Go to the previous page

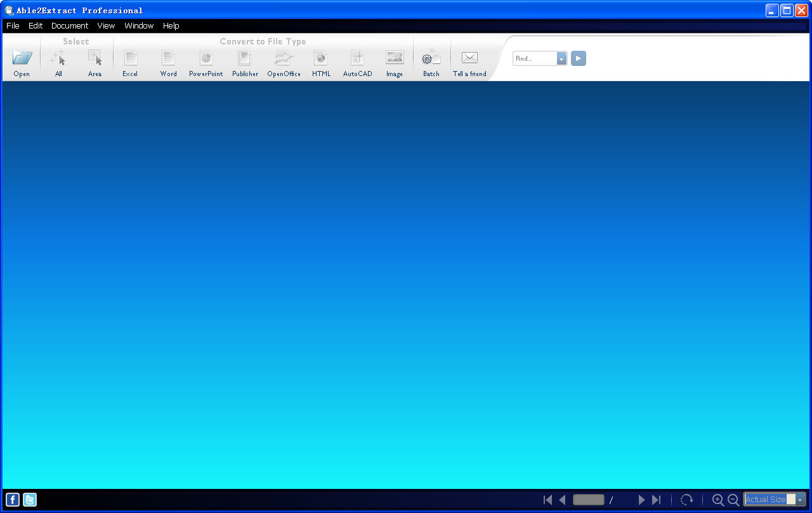point(562,500)
